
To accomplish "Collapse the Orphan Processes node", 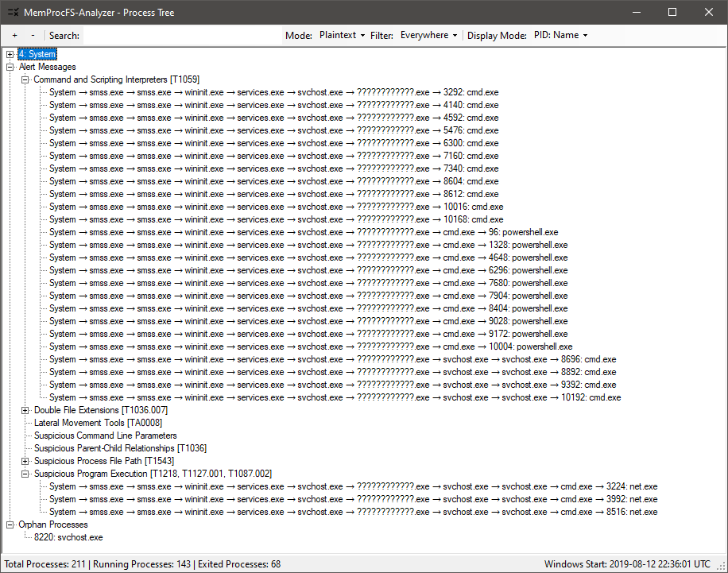I will pyautogui.click(x=10, y=525).
